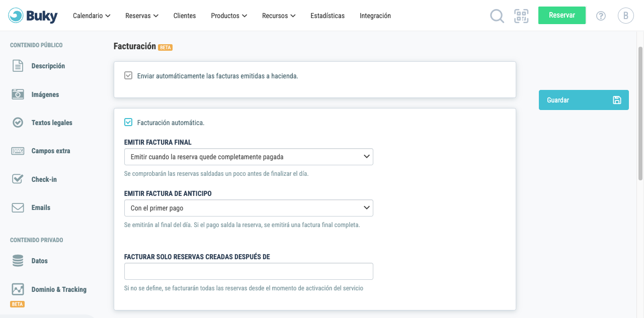The image size is (644, 318).
Task: Select Imágenes in the sidebar
Action: pyautogui.click(x=45, y=94)
